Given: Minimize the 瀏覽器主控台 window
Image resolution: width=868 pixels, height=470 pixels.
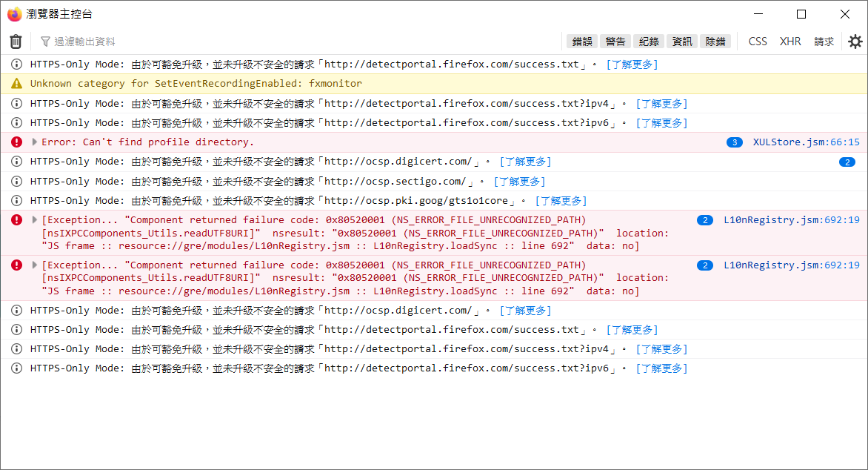Looking at the screenshot, I should click(x=758, y=14).
